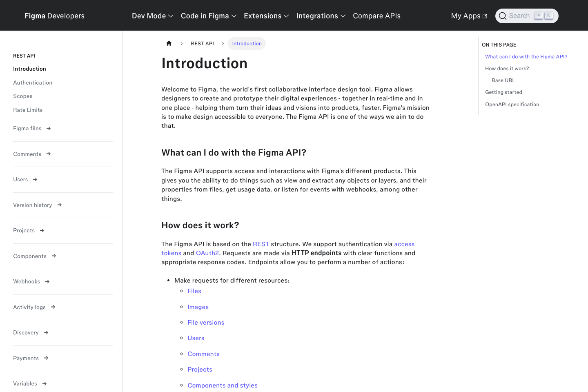This screenshot has height=392, width=588.
Task: Click the arrow icon next to Variables
Action: coord(44,383)
